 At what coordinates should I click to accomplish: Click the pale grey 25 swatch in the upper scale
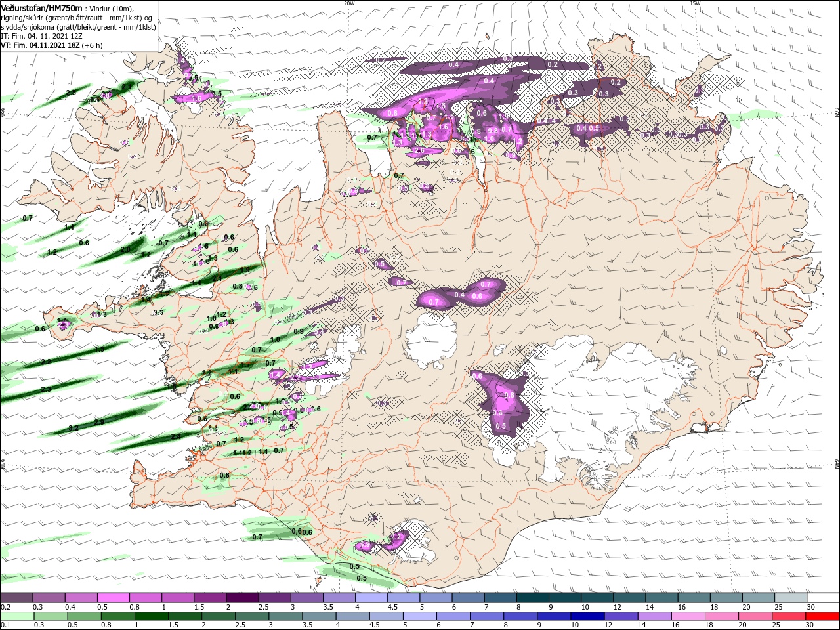coord(791,598)
